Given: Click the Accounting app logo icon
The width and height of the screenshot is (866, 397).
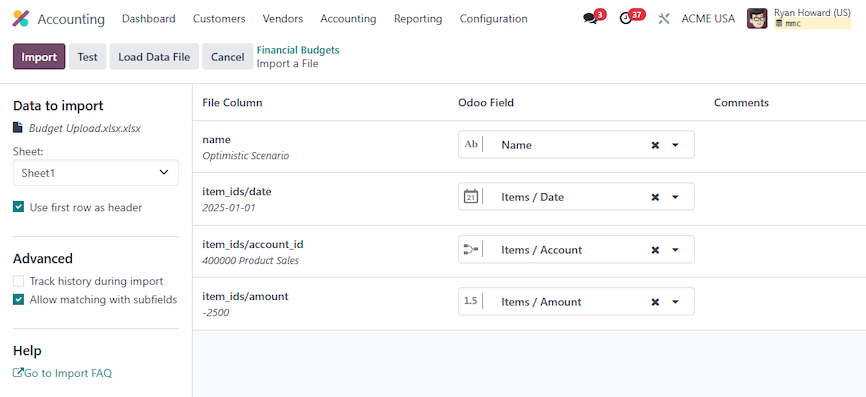Looking at the screenshot, I should click(21, 19).
